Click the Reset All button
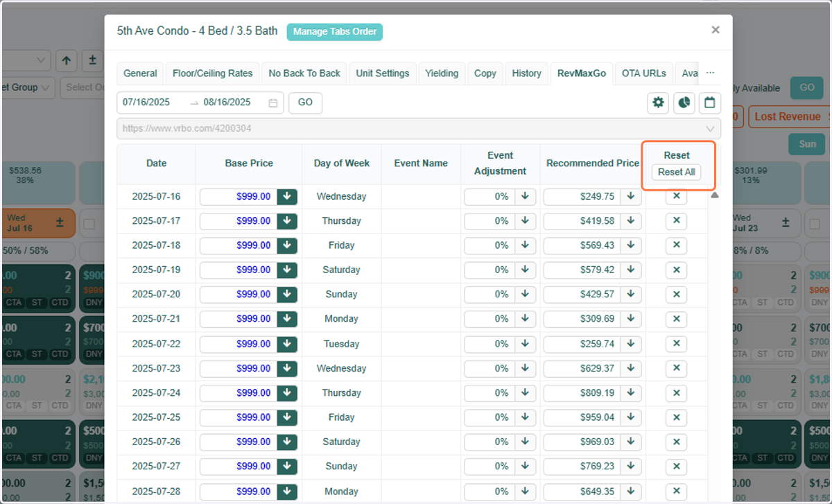This screenshot has width=832, height=504. pyautogui.click(x=677, y=173)
